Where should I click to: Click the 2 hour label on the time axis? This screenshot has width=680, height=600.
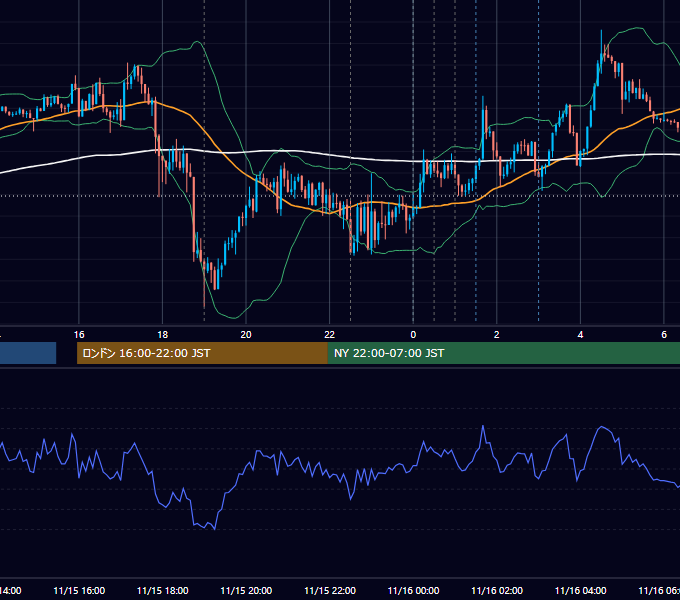pyautogui.click(x=497, y=335)
